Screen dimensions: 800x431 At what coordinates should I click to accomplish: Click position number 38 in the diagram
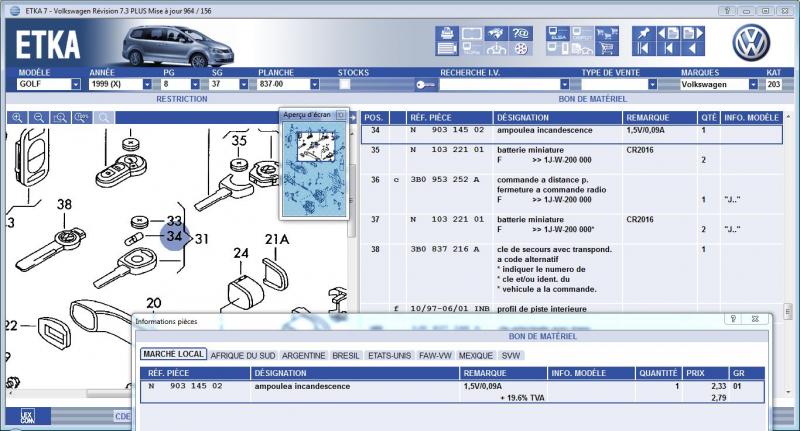click(x=64, y=205)
